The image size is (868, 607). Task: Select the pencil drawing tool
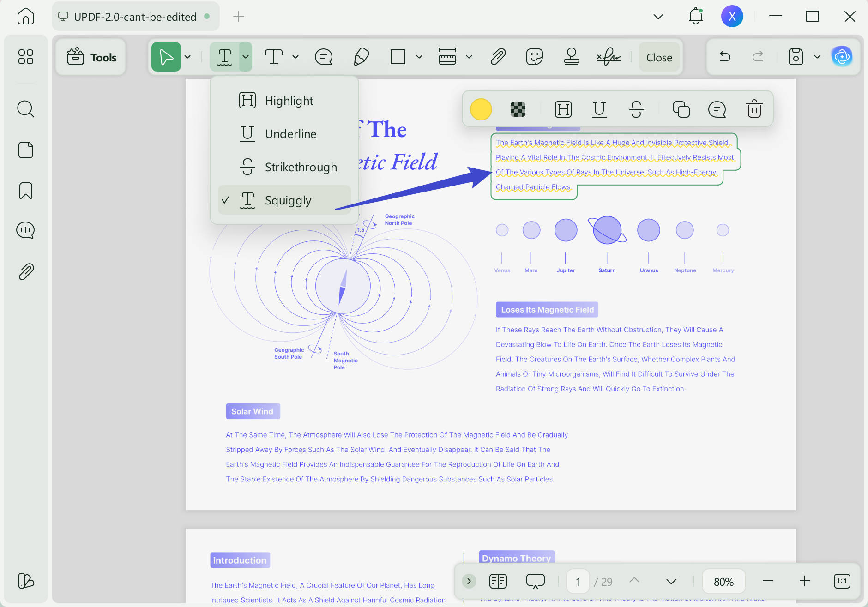[x=361, y=57]
